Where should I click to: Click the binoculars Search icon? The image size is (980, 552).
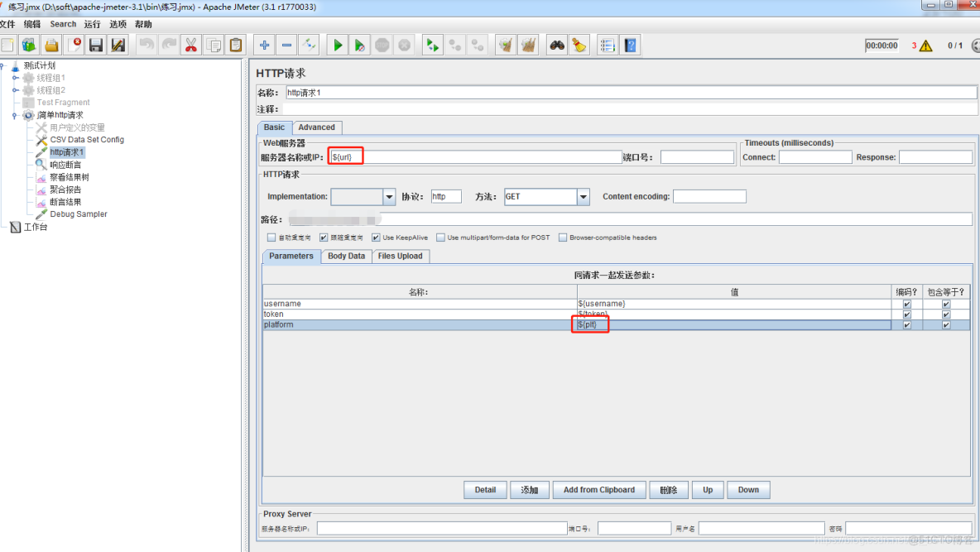(557, 46)
